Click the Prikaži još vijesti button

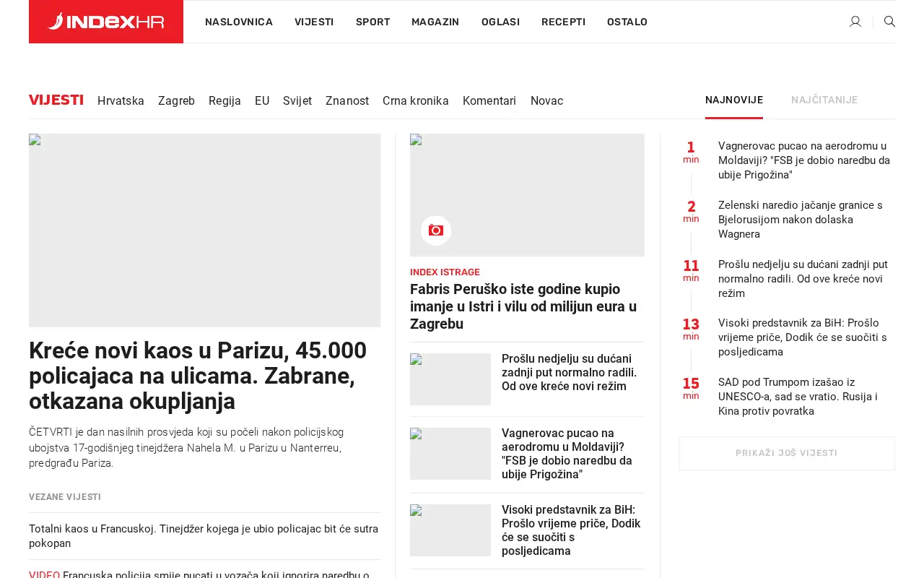787,453
